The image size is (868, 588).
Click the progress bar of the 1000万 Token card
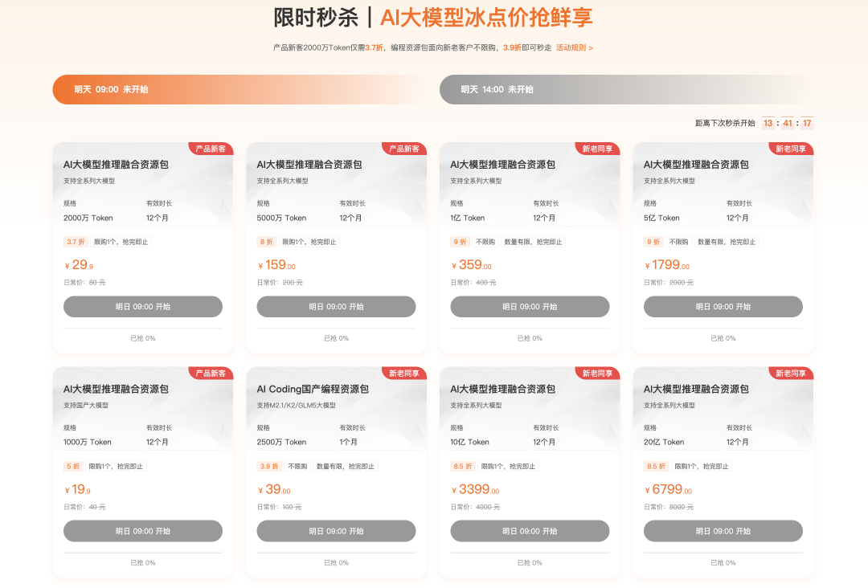(x=143, y=553)
